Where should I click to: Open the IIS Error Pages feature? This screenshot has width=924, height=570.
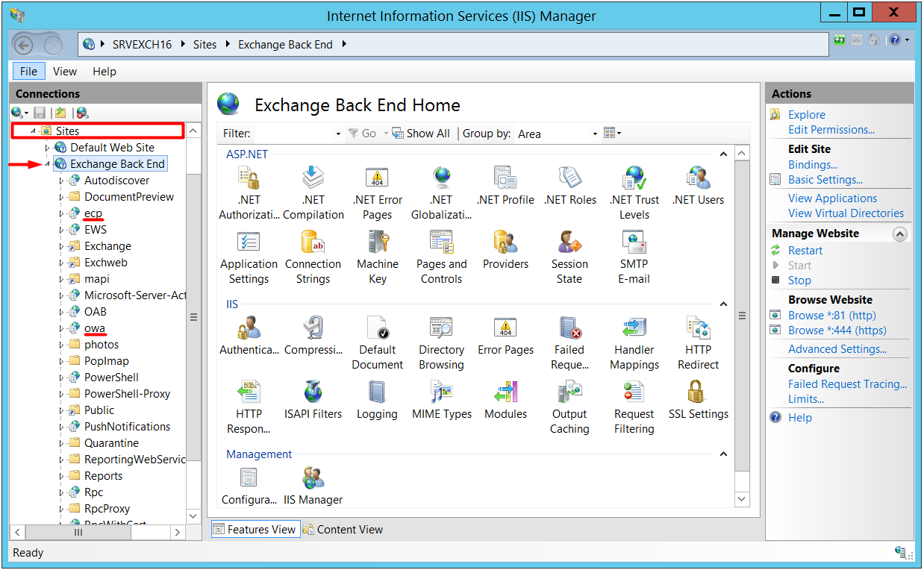click(x=505, y=336)
